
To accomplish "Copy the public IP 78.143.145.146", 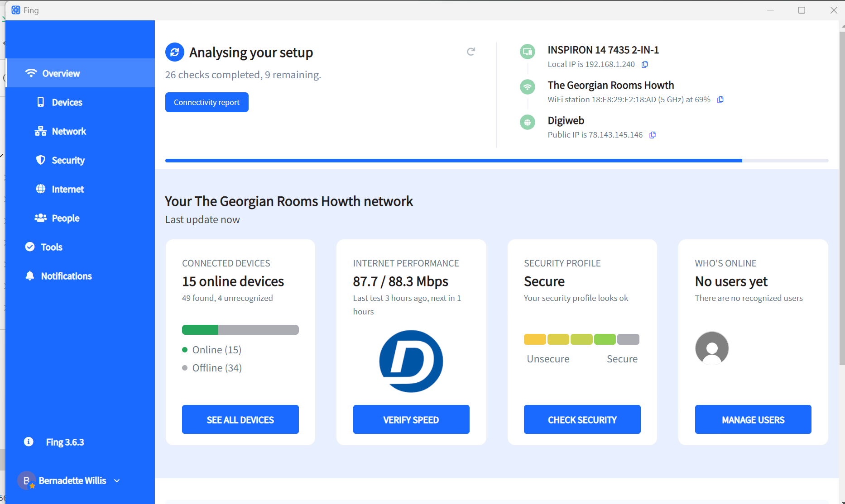I will pos(652,135).
